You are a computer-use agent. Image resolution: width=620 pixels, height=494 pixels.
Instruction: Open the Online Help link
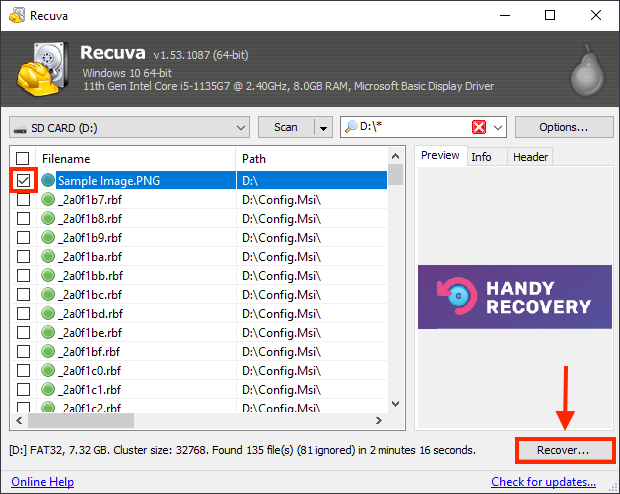click(x=42, y=481)
